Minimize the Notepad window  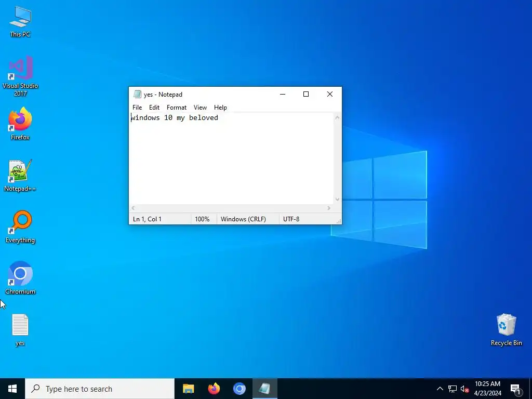[282, 95]
